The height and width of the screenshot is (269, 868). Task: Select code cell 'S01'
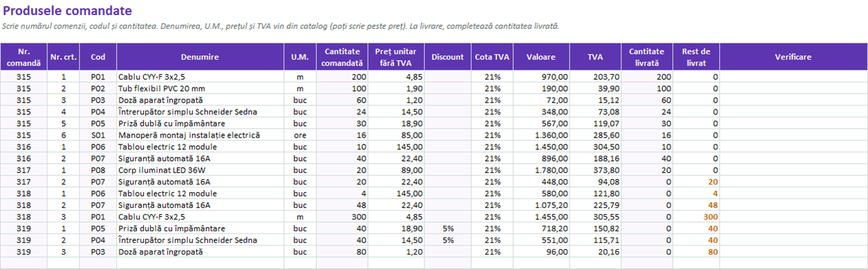[x=98, y=136]
